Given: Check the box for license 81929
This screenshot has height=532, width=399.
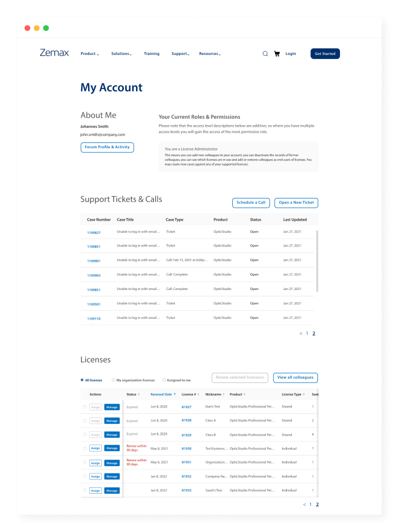Looking at the screenshot, I should [85, 435].
